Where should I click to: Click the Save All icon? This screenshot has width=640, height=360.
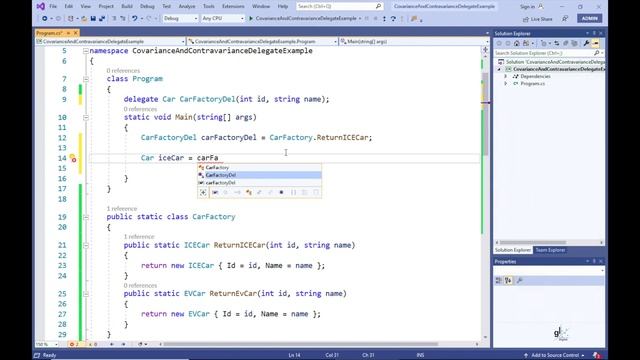click(102, 18)
